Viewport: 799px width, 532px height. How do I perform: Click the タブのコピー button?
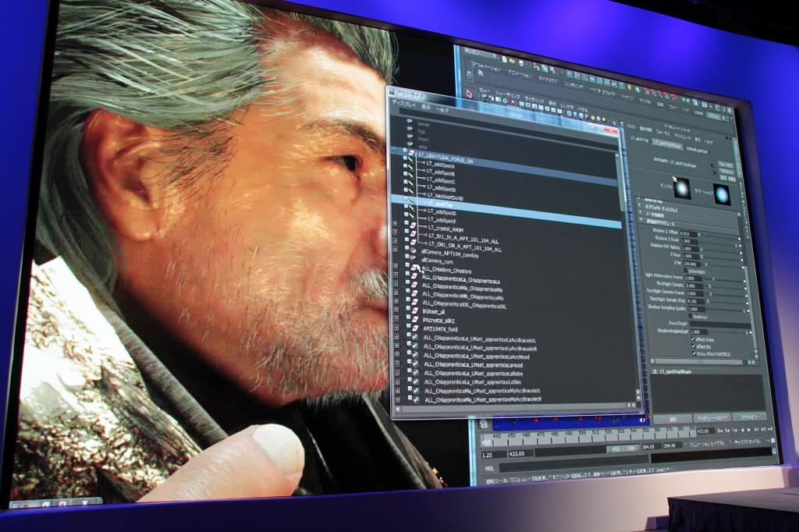tap(749, 417)
